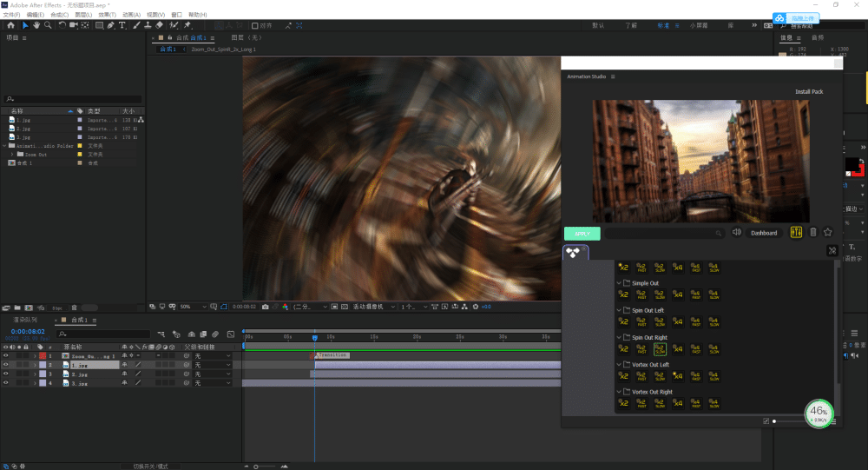Click the new folder icon in Project panel
This screenshot has height=470, width=868.
click(17, 308)
